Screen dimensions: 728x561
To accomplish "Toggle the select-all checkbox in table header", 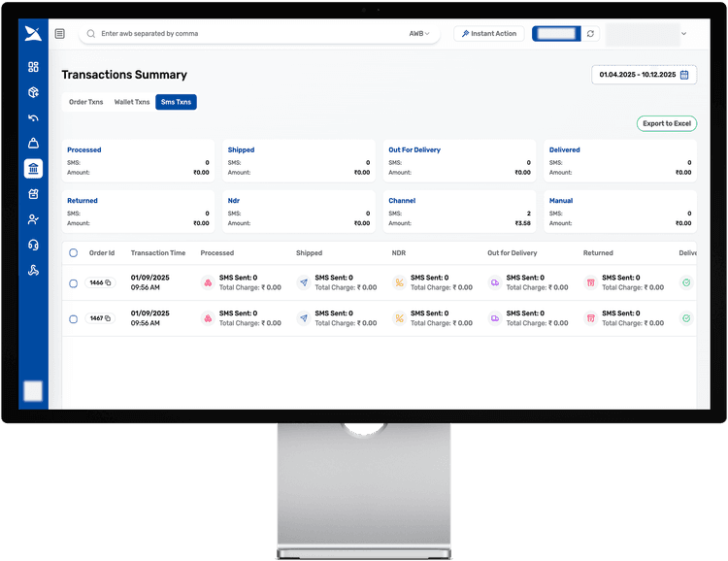I will (x=73, y=253).
